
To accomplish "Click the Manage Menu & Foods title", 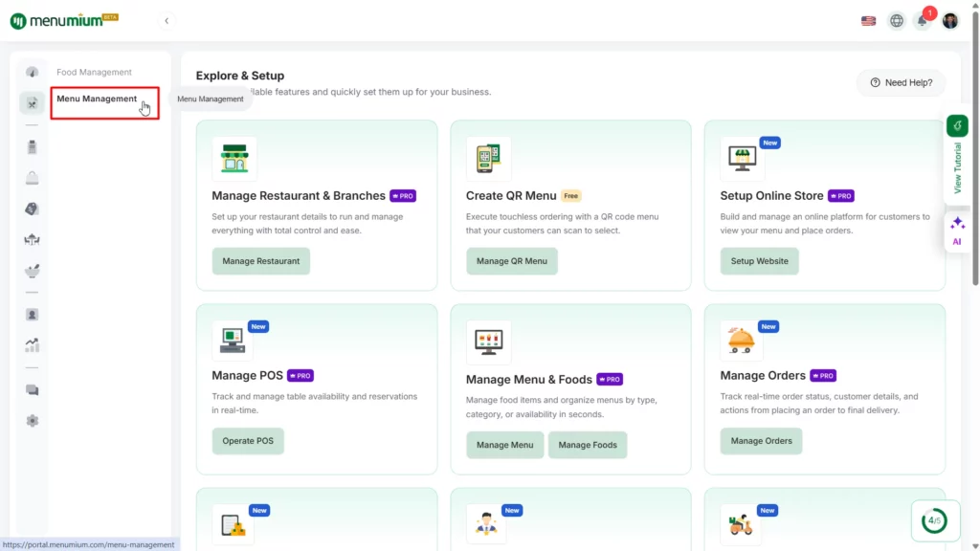I will coord(528,380).
